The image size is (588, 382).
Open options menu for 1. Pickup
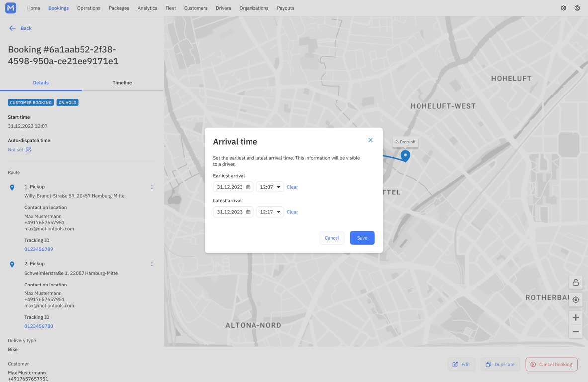tap(152, 187)
